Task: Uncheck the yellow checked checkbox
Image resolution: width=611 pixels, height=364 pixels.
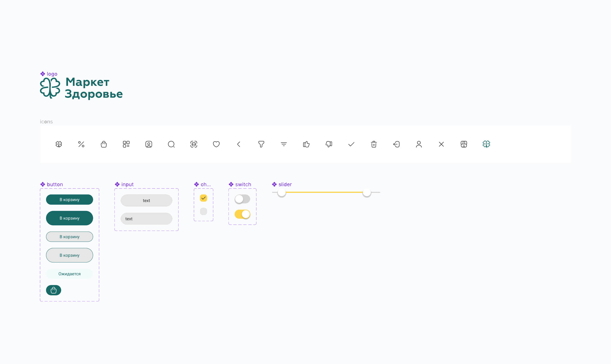Action: coord(203,198)
